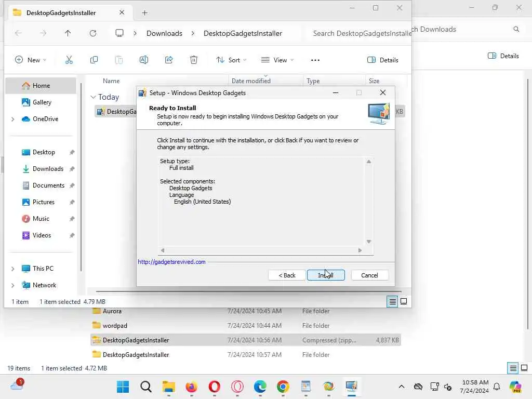The width and height of the screenshot is (532, 399).
Task: Sort by Name column header
Action: click(x=111, y=81)
